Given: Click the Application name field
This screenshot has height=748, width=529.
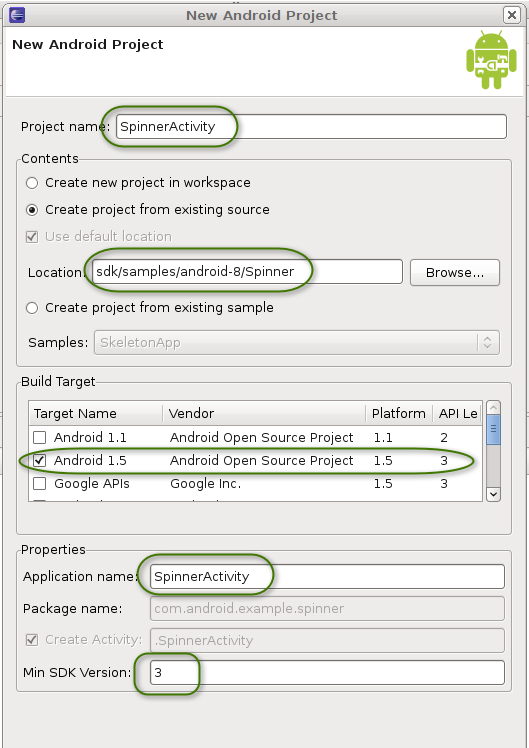Looking at the screenshot, I should tap(327, 576).
